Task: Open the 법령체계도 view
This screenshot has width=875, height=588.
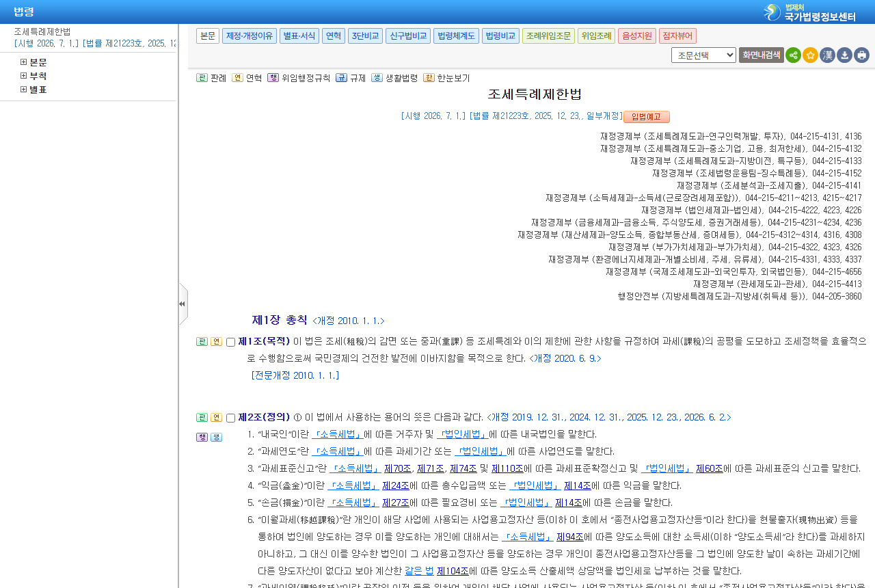Action: [456, 36]
